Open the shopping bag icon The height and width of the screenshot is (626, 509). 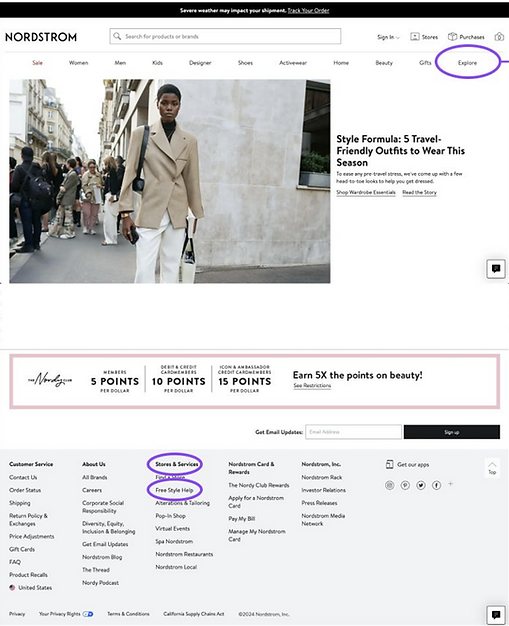coord(499,37)
